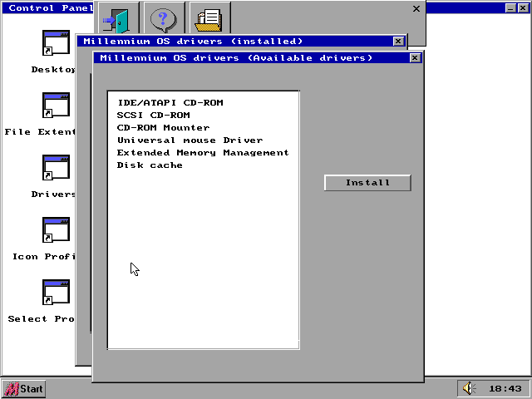
Task: Open the Start menu
Action: pyautogui.click(x=24, y=389)
